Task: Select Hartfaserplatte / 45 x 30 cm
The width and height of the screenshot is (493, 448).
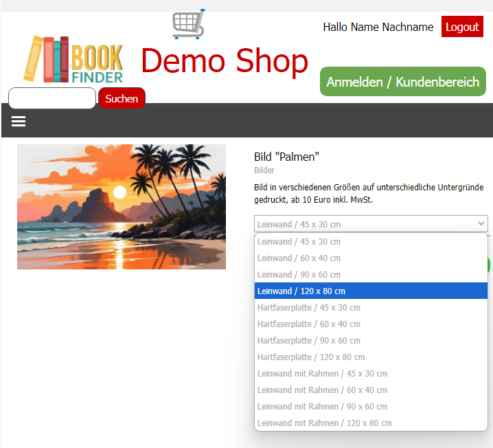Action: (371, 307)
